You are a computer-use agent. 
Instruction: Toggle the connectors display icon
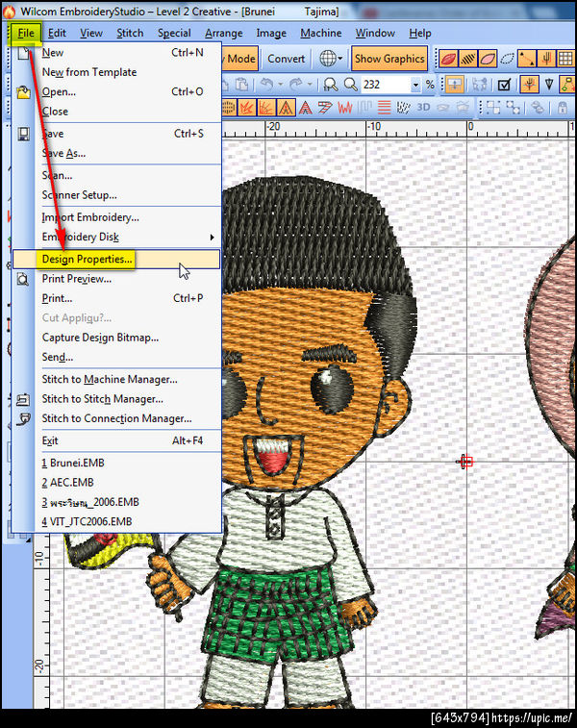[527, 59]
